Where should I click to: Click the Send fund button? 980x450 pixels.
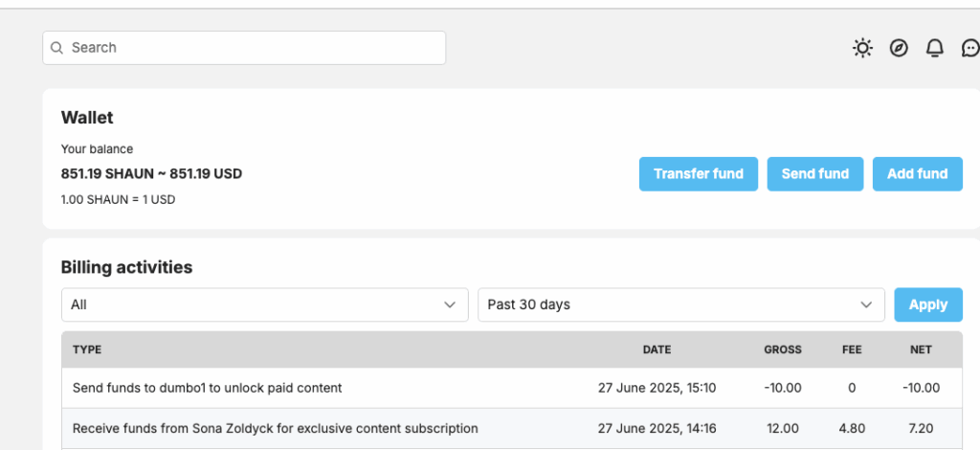(x=815, y=173)
